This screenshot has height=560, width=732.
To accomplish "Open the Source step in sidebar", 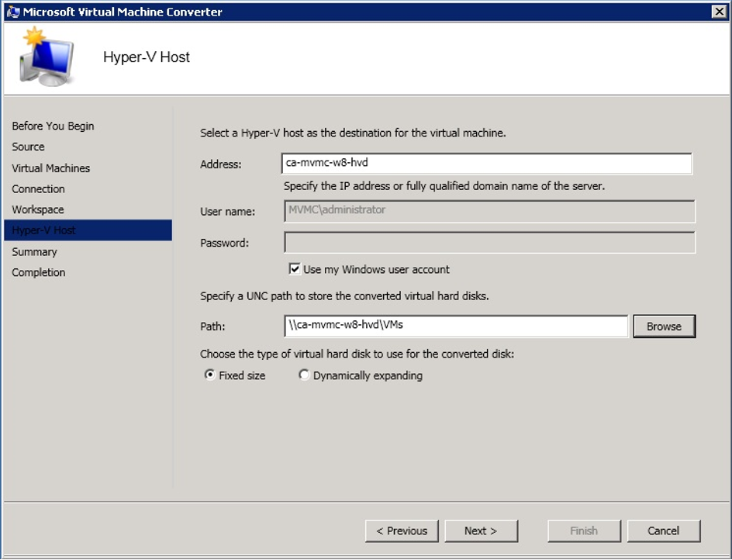I will click(29, 147).
